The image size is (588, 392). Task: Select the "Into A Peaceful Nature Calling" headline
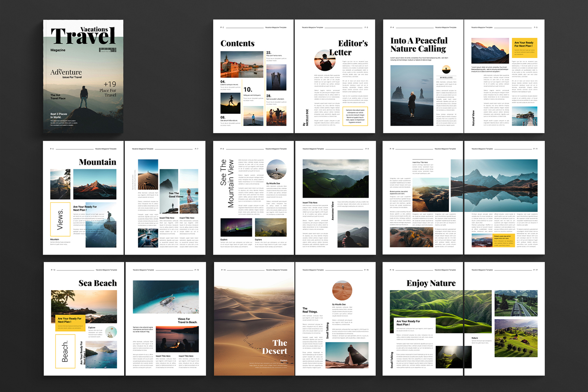pyautogui.click(x=419, y=45)
